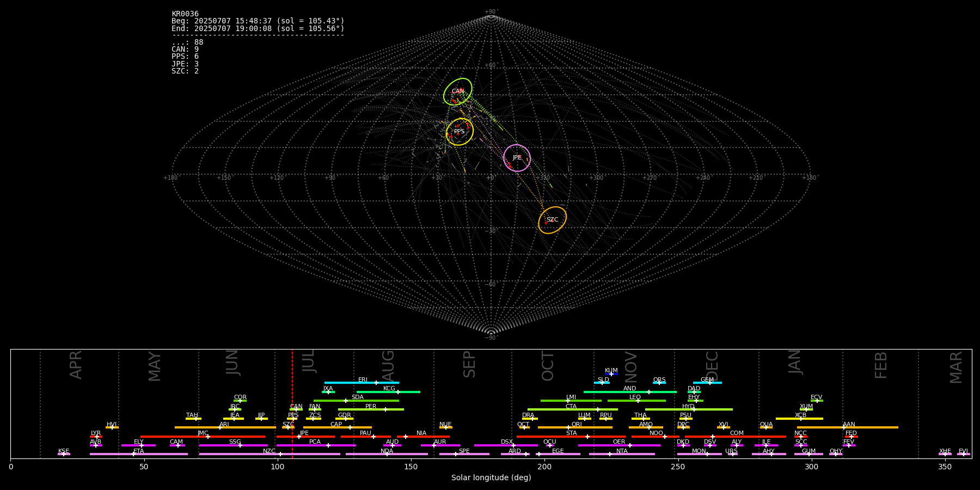The image size is (980, 490).
Task: Click the KUM shower bar in timeline
Action: (x=611, y=374)
